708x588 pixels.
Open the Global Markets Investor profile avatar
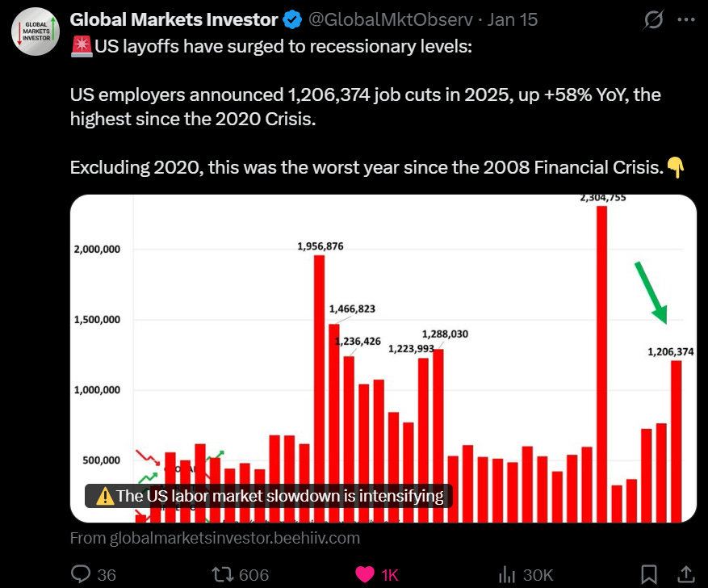(x=36, y=31)
